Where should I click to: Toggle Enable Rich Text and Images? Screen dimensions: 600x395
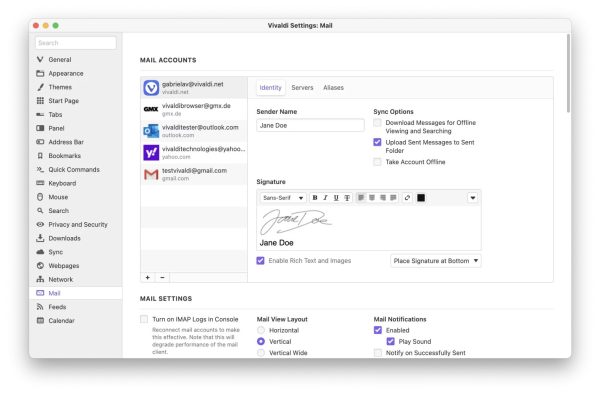260,261
